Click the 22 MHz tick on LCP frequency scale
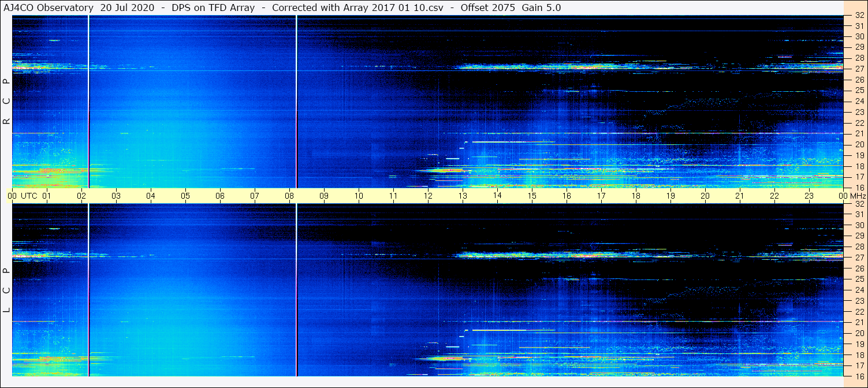Screen dimensions: 868x388 (859, 312)
